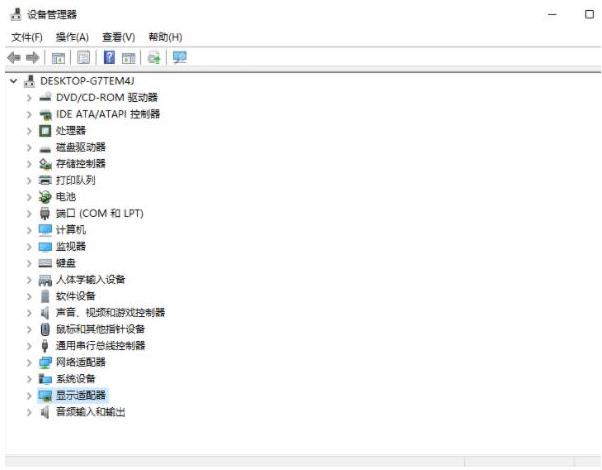Expand the 网络适配器 category
This screenshot has width=602, height=470.
coord(29,362)
